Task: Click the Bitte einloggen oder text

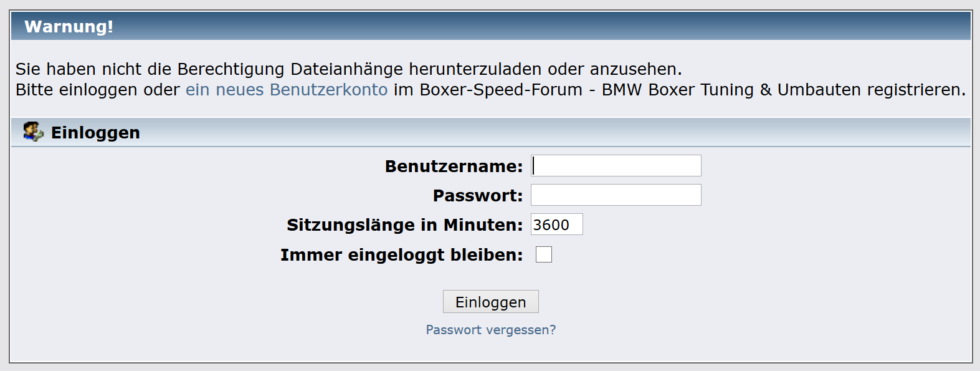Action: click(x=98, y=90)
